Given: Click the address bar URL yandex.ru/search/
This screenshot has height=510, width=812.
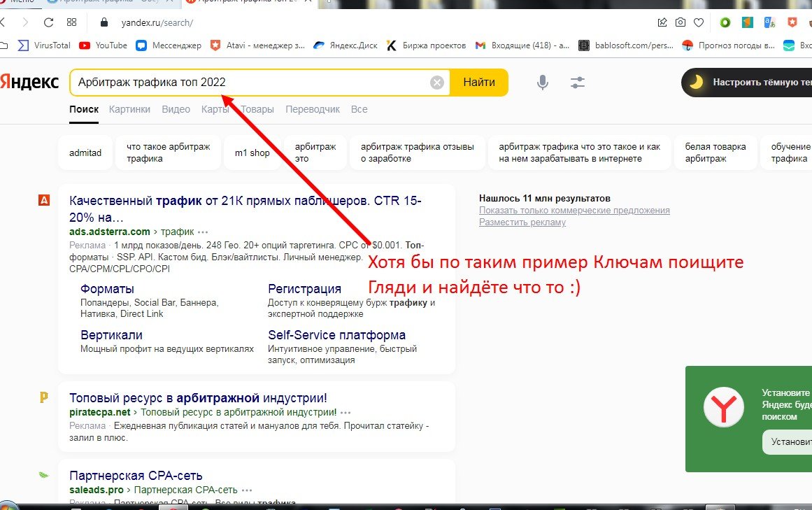Looking at the screenshot, I should [x=157, y=23].
